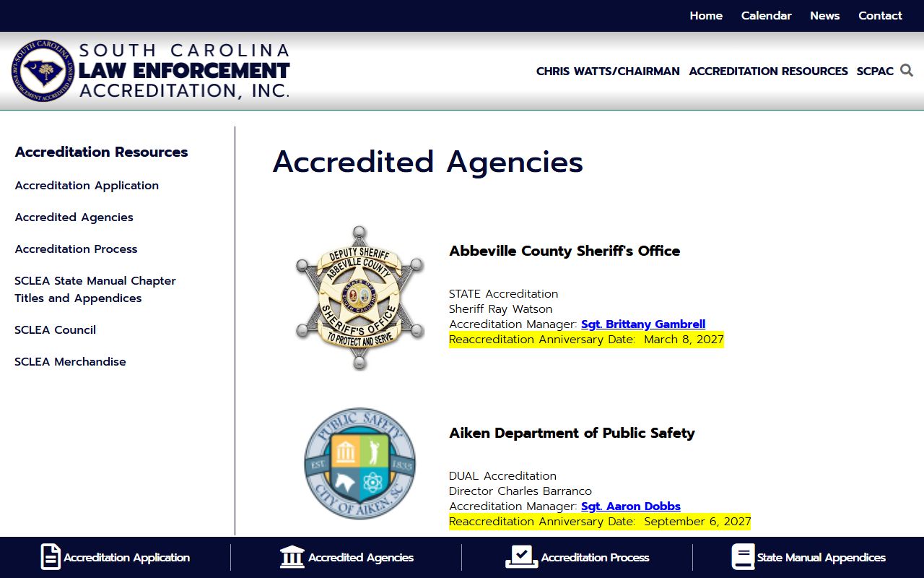Email Sgt. Brittany Gambrell link

coord(643,324)
